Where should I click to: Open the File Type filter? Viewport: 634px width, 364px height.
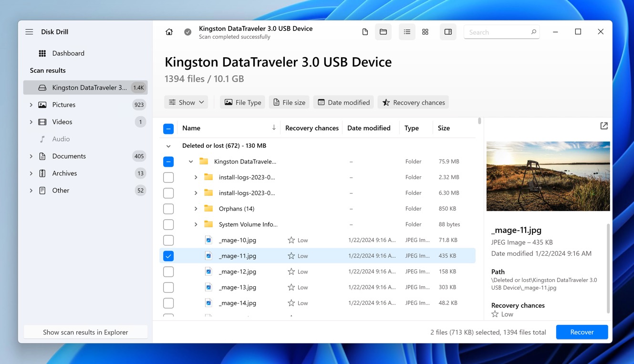tap(243, 102)
